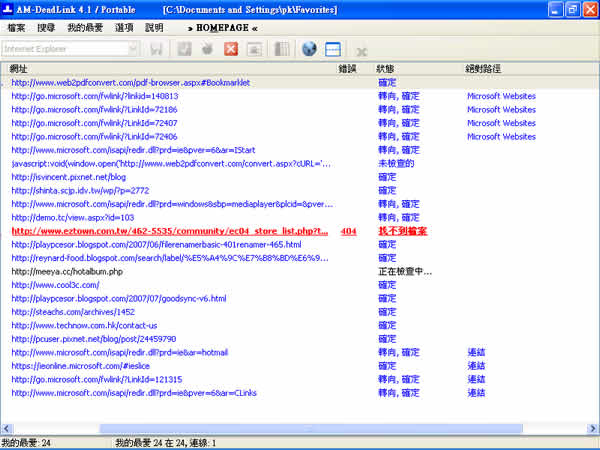This screenshot has height=450, width=600.
Task: Open the 我的最愛 menu
Action: [85, 28]
